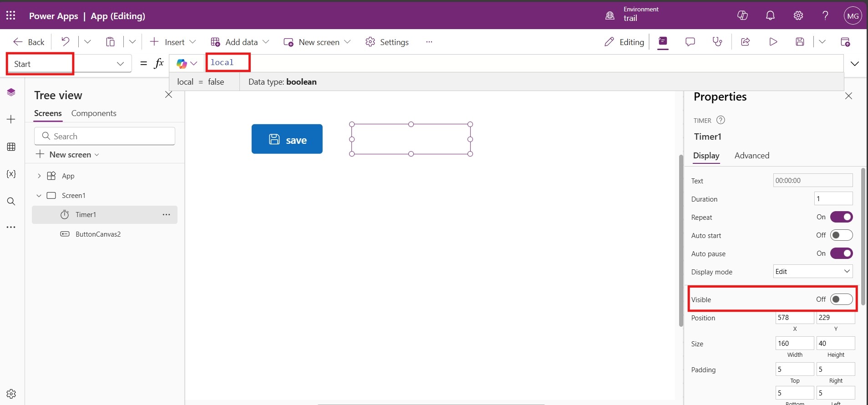
Task: Open the Display mode dropdown
Action: [812, 272]
